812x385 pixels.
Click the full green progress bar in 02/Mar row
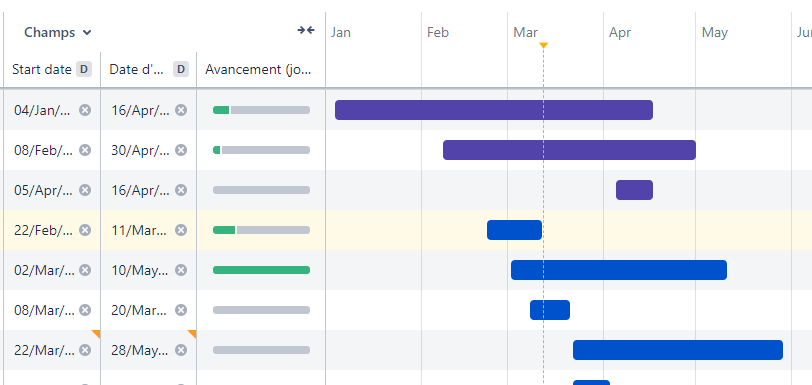(x=262, y=270)
